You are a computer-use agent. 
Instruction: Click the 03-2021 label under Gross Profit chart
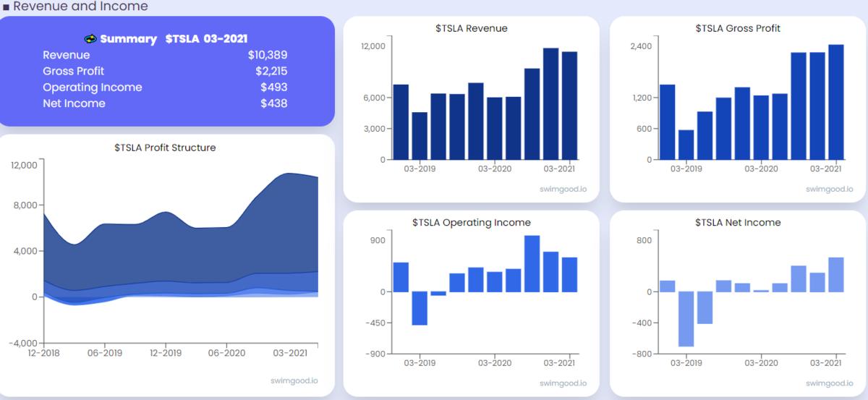click(825, 169)
